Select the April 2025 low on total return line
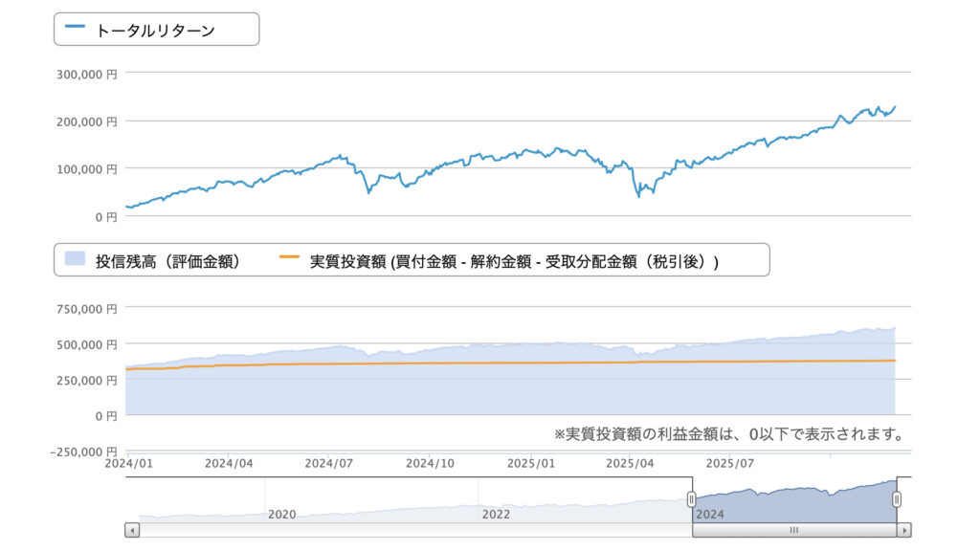980x551 pixels. (638, 196)
